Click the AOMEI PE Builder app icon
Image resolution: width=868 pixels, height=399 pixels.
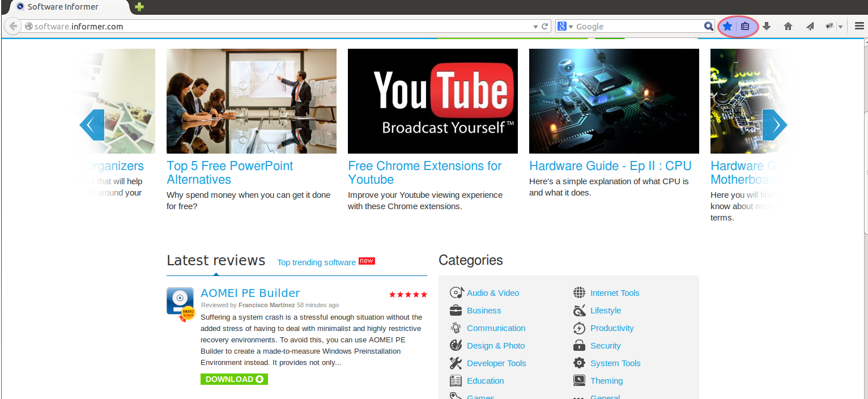(180, 304)
